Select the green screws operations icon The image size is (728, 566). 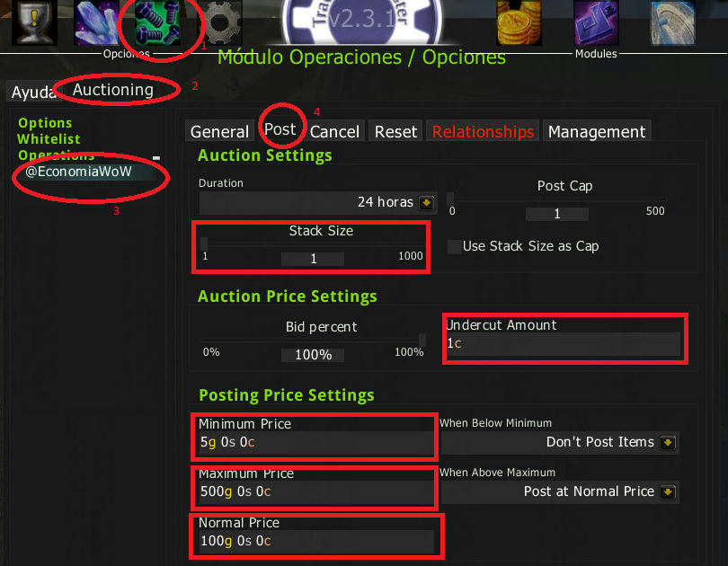pos(157,22)
